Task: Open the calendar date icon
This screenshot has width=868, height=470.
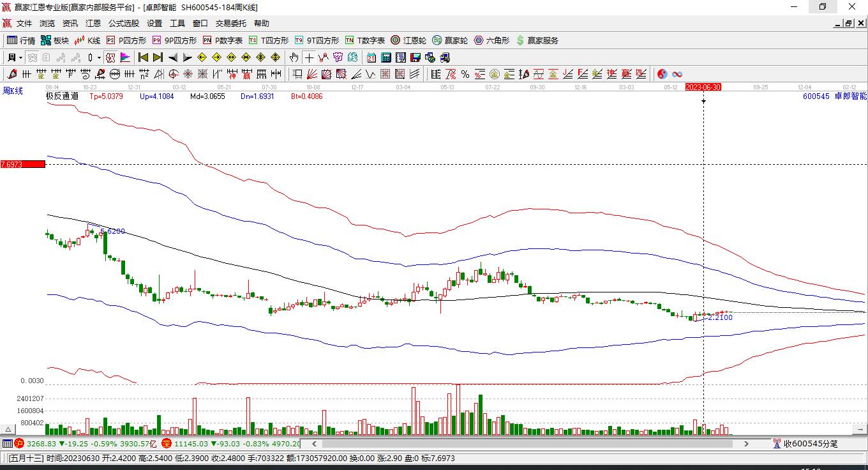Action: (x=371, y=57)
